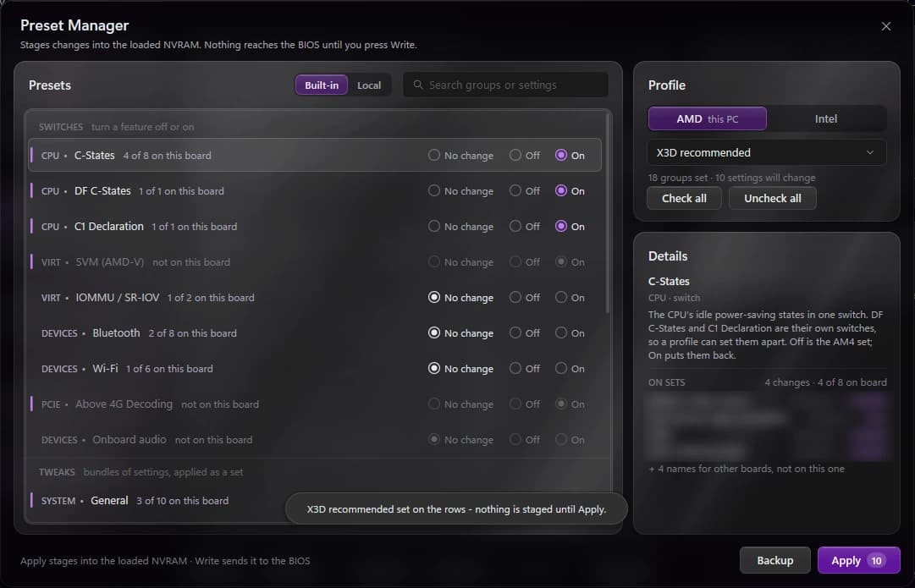Select the Wi-Fi row label

pyautogui.click(x=105, y=369)
